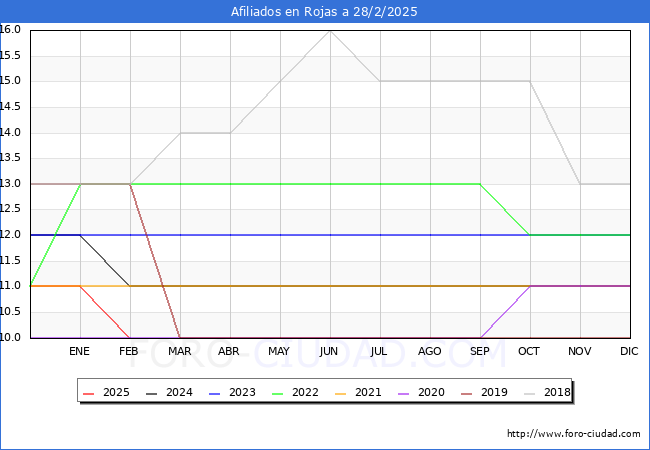Click the dark gray 2024 legend marker
650x450 pixels.
point(152,393)
